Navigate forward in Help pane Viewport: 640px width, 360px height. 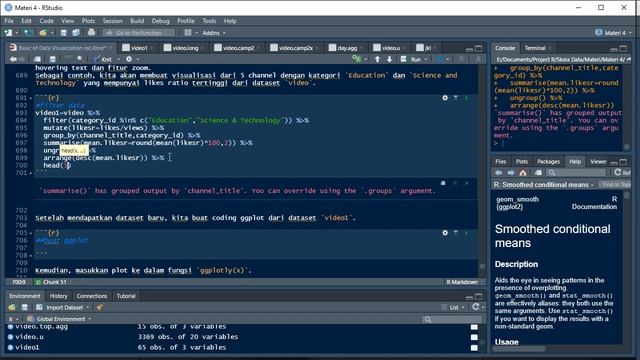pyautogui.click(x=511, y=173)
